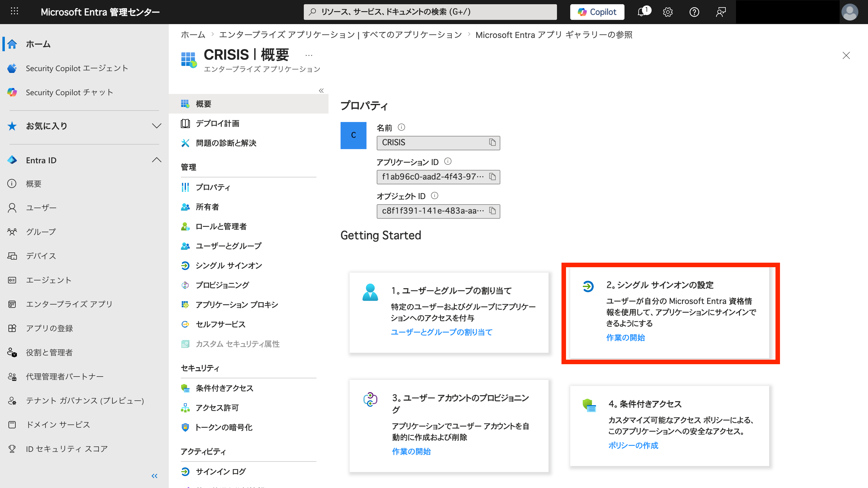Image resolution: width=868 pixels, height=488 pixels.
Task: Copy the CRISIS name value
Action: (x=492, y=142)
